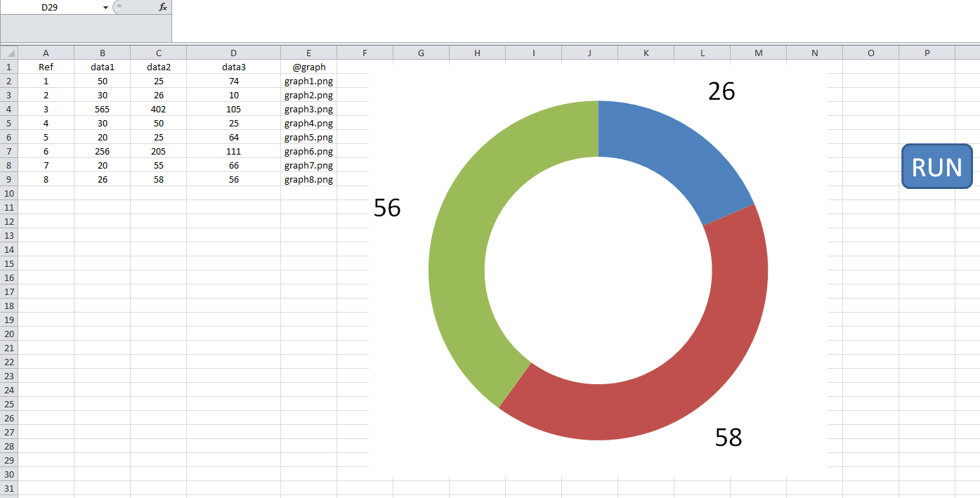Select the data1 column header cell
The width and height of the screenshot is (980, 498).
click(x=103, y=67)
